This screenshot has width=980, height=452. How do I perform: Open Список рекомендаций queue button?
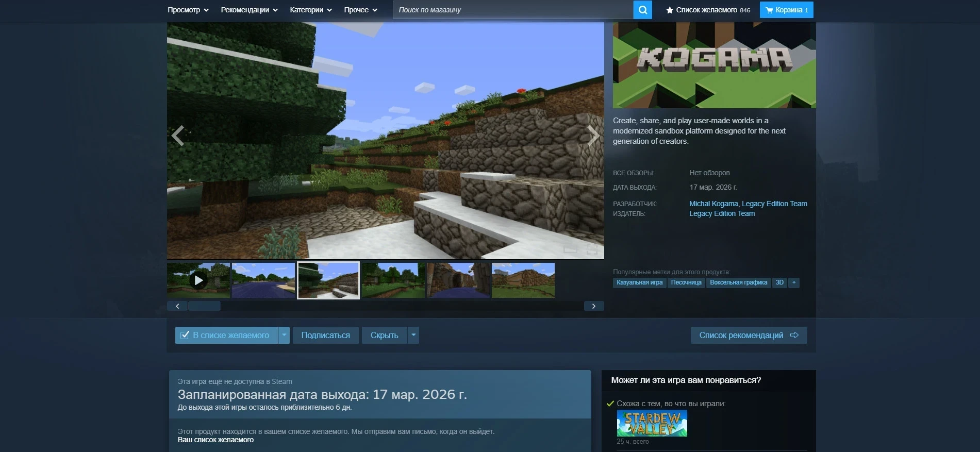[x=749, y=335]
